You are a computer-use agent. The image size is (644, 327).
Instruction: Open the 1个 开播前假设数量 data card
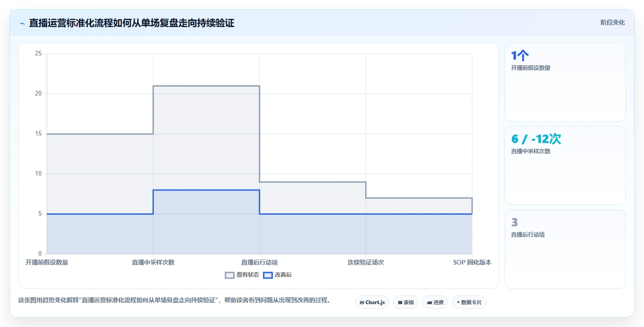tap(565, 82)
